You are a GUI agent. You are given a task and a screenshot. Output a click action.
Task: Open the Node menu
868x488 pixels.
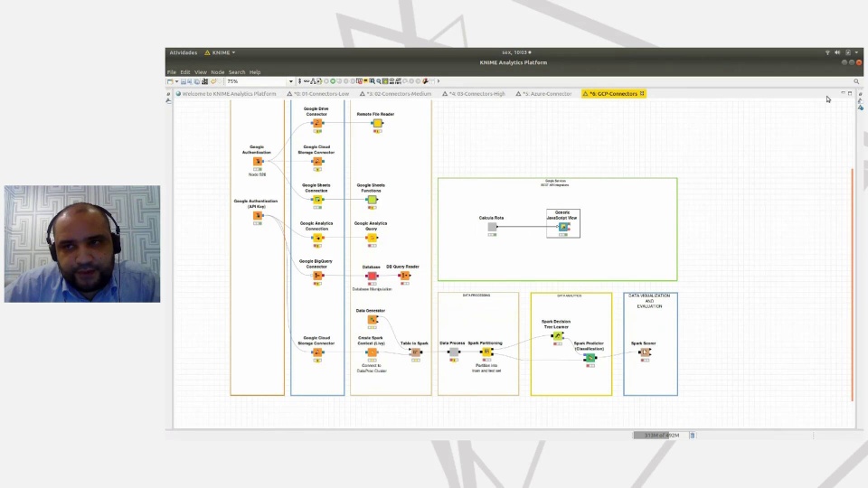click(x=218, y=72)
